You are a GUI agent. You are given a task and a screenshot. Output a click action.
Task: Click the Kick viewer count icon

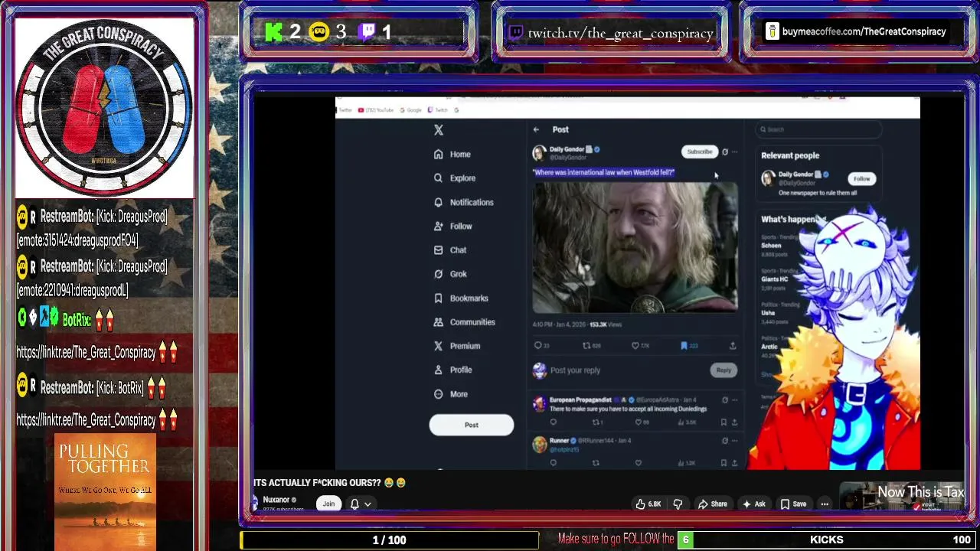coord(273,31)
